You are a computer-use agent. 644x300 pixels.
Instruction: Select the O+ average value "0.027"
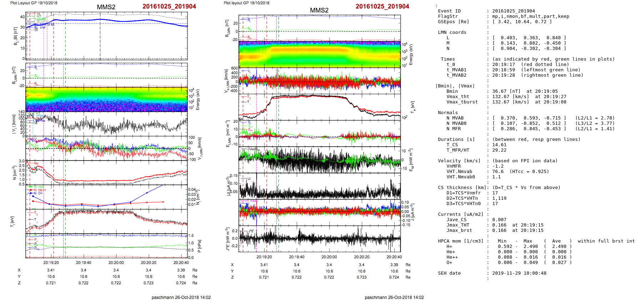(x=559, y=263)
